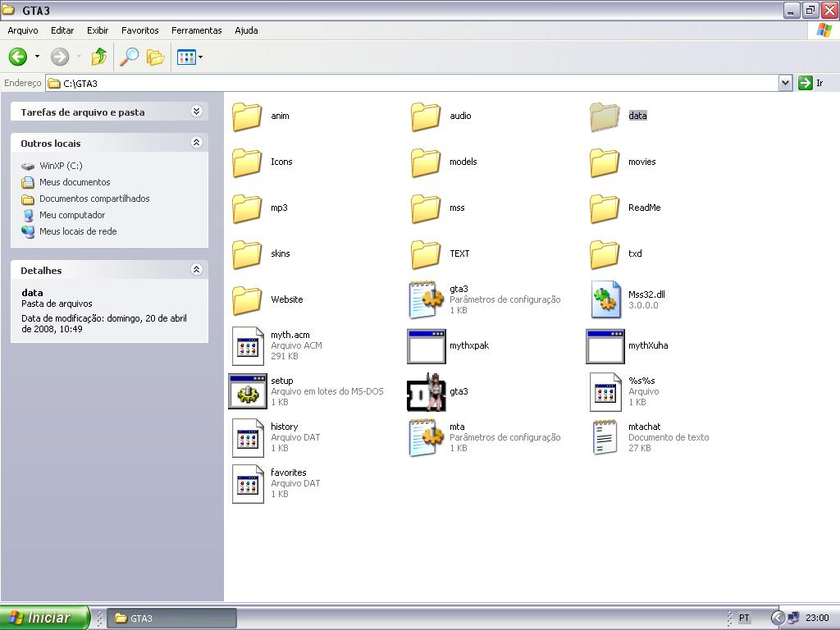The width and height of the screenshot is (840, 630).
Task: Select the skins folder
Action: 247,254
